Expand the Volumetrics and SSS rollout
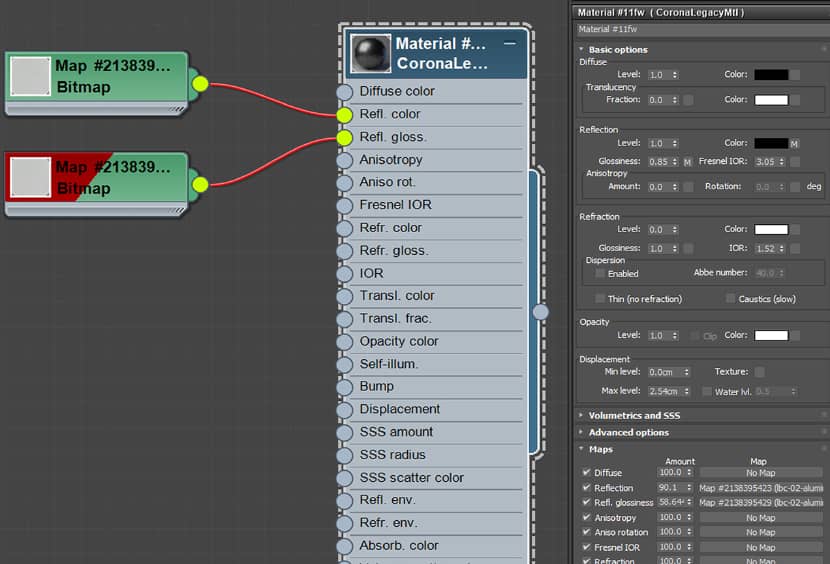Screen dimensions: 830x564 pyautogui.click(x=634, y=416)
